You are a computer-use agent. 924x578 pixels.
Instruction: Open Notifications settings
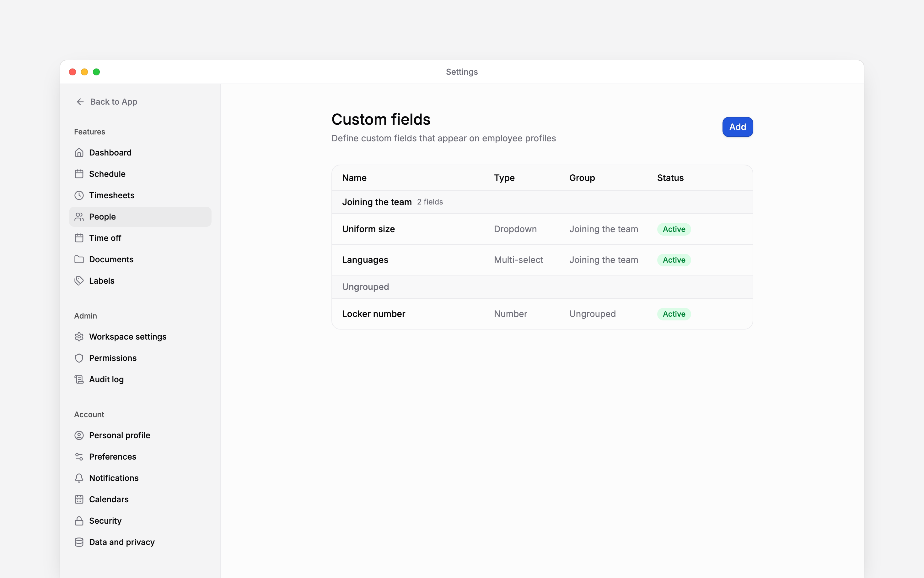click(x=140, y=478)
